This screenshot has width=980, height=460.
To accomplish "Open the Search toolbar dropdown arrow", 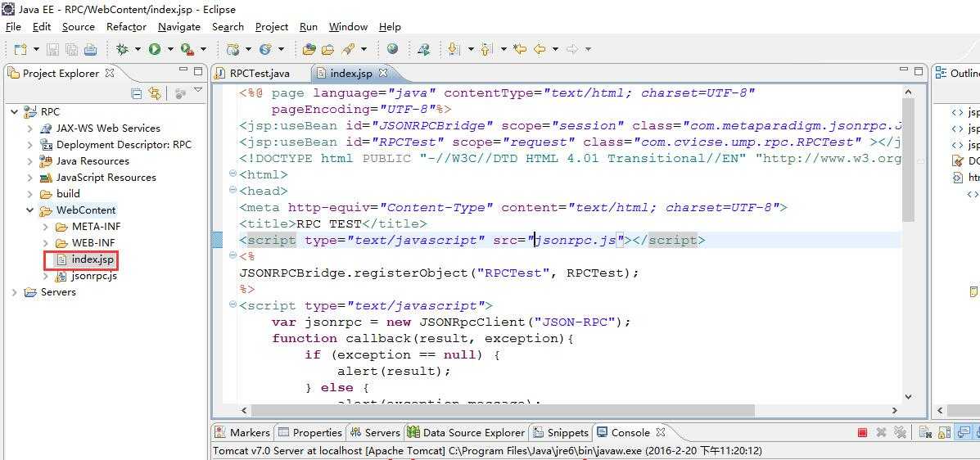I will [x=364, y=49].
